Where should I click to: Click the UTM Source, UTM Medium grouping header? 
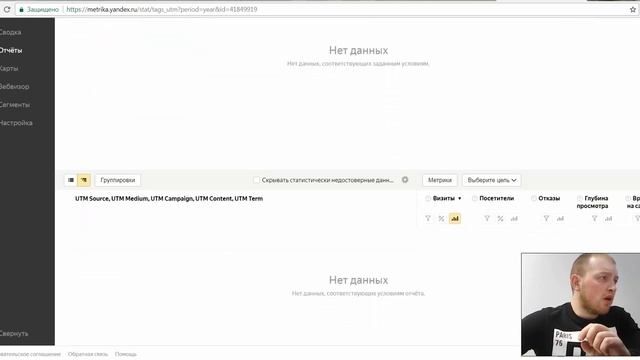click(x=169, y=198)
